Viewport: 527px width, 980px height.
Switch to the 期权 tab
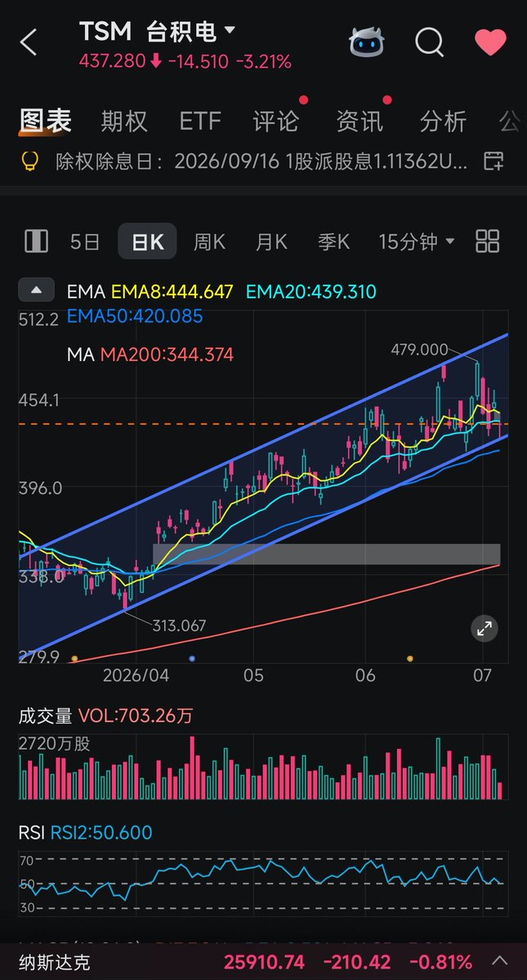(124, 122)
